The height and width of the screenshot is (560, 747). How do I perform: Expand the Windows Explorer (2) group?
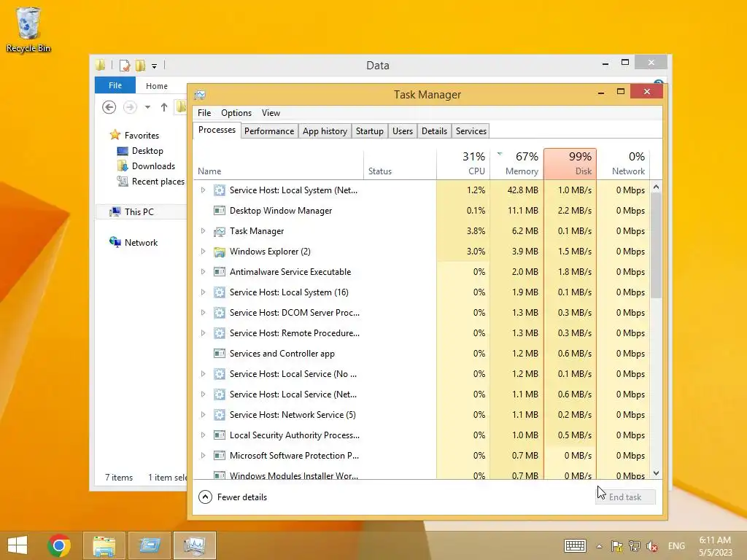coord(203,252)
